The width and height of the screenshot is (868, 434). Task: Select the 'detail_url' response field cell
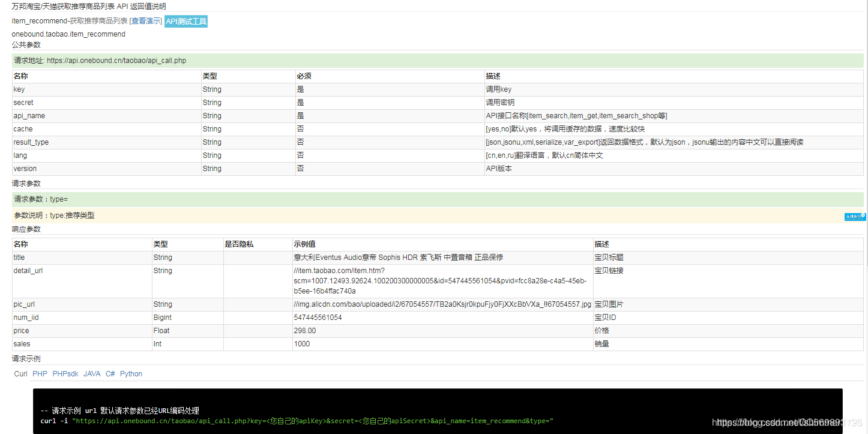click(x=82, y=281)
